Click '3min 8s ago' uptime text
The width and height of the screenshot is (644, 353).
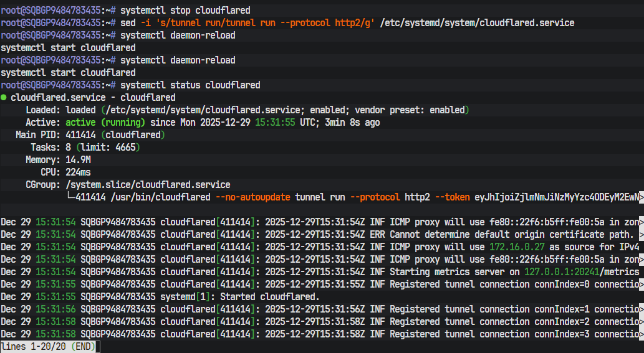pos(352,123)
